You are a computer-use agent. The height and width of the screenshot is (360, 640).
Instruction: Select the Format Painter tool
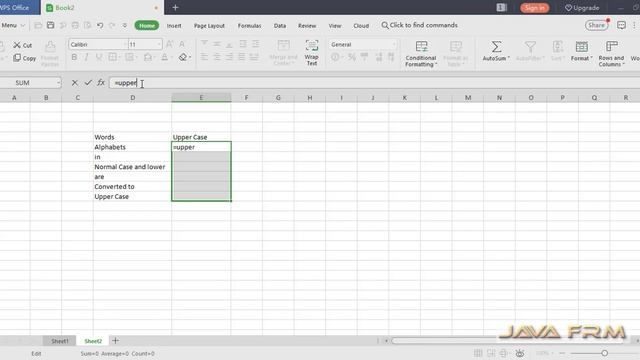coord(50,53)
